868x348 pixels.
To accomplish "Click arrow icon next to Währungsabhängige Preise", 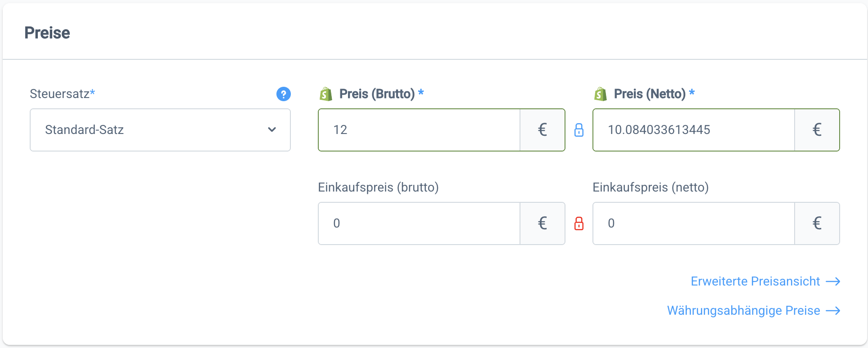I will (x=833, y=311).
